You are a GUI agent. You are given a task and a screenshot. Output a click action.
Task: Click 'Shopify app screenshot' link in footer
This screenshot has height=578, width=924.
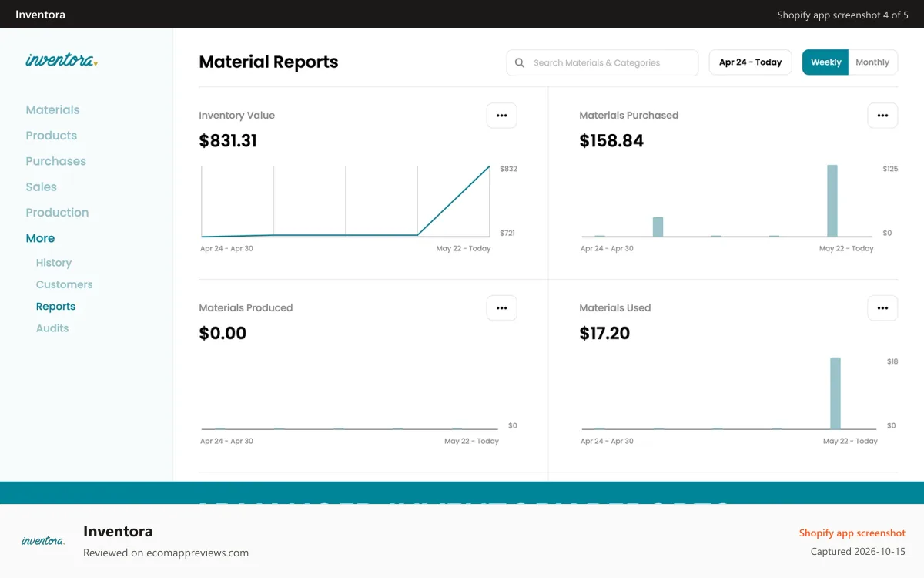point(852,533)
